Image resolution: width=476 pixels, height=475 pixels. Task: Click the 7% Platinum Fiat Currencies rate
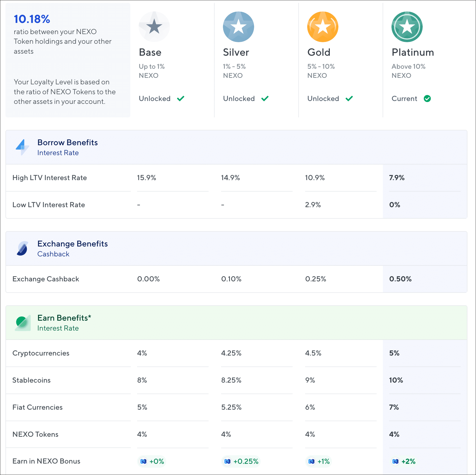[394, 407]
